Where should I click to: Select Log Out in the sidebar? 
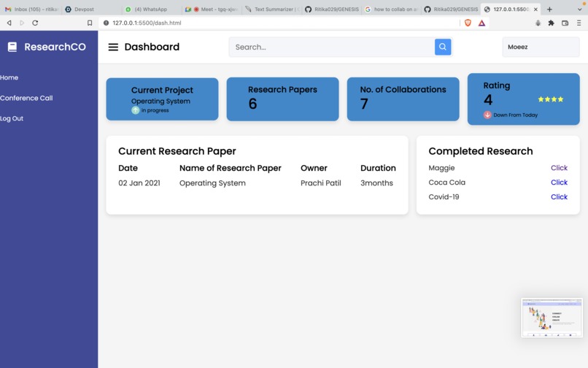[12, 119]
